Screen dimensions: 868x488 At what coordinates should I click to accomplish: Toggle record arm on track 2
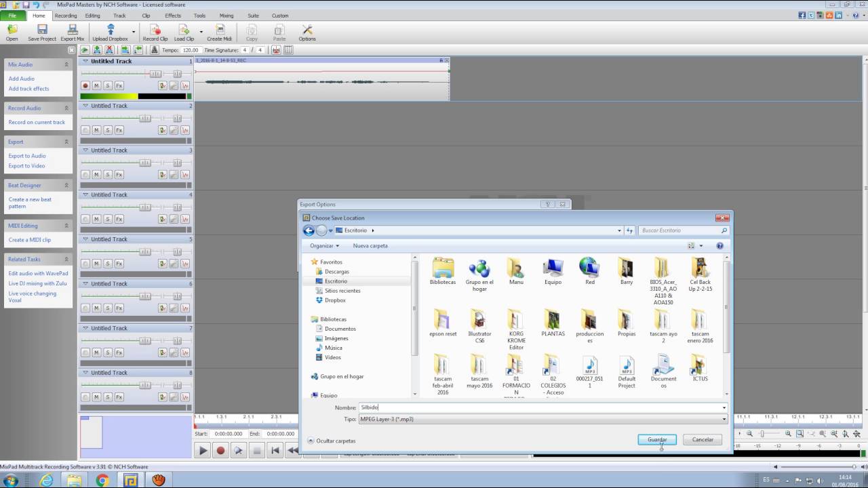coord(85,130)
